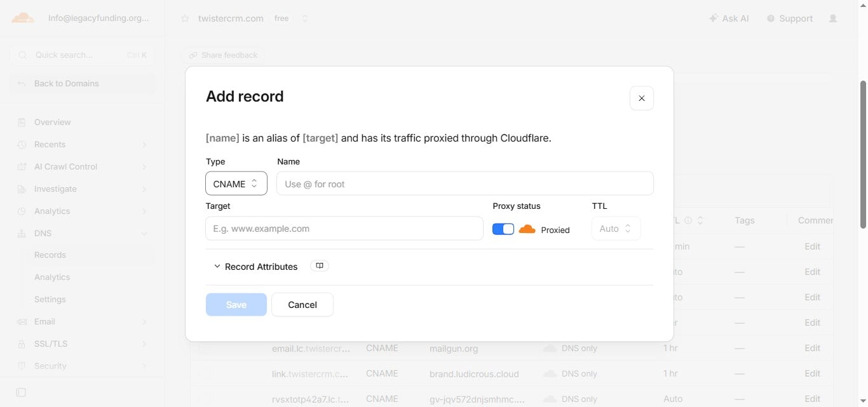Click the SSL/TLS lock icon

[x=22, y=344]
